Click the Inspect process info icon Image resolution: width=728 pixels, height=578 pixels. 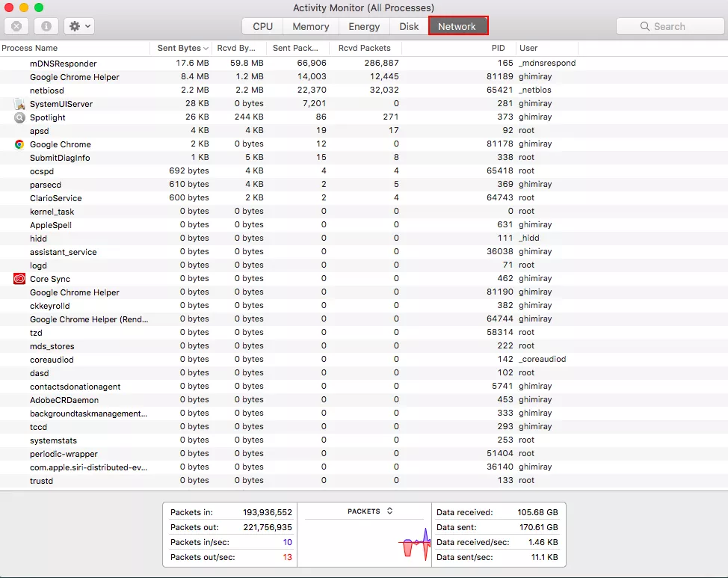pos(46,26)
